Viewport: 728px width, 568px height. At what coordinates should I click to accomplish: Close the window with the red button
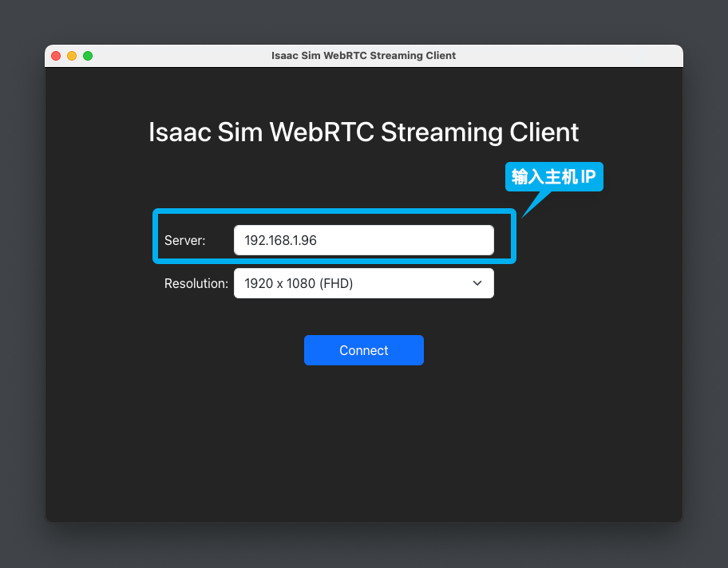(x=56, y=56)
